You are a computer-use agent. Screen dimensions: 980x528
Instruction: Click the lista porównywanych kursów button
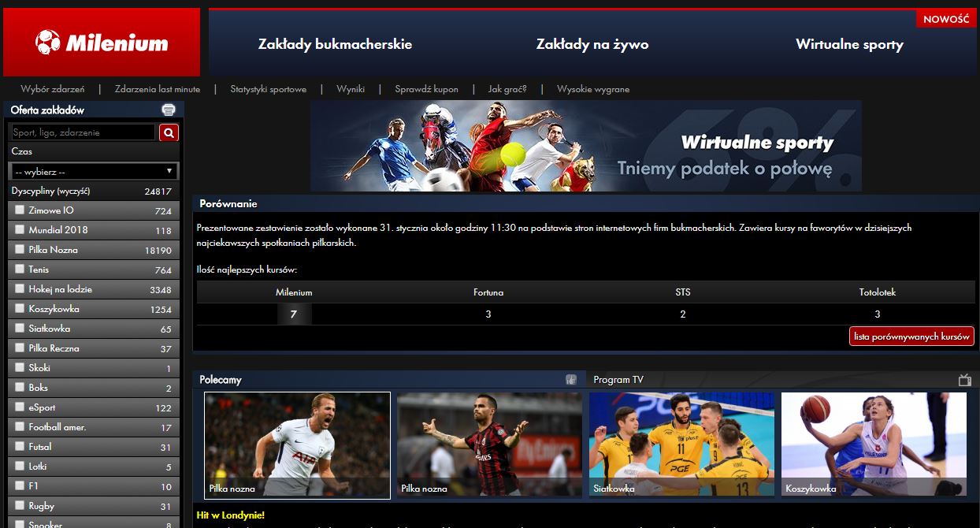(911, 337)
